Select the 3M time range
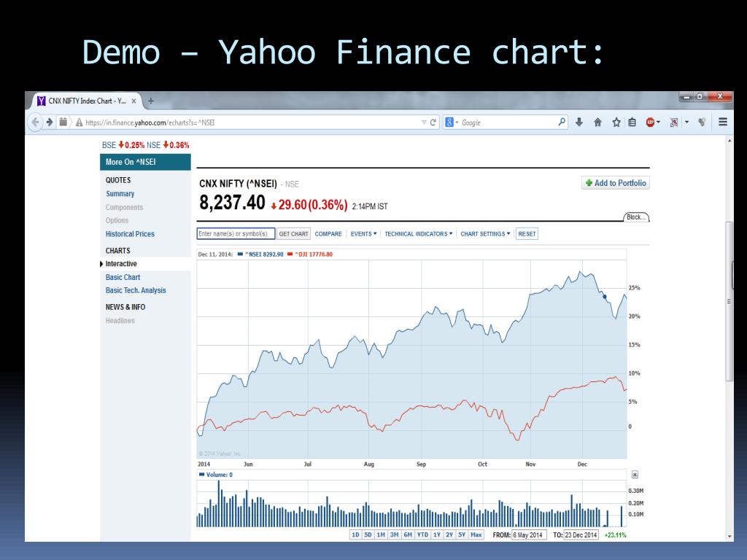Screen dimensions: 747x560 point(394,534)
